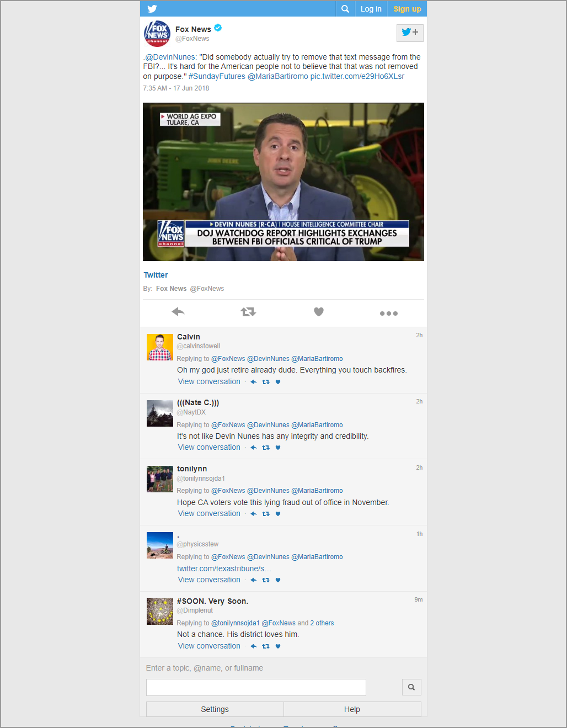This screenshot has height=728, width=567.
Task: Open twitter.com/texastribune link in physicsstew reply
Action: 224,568
